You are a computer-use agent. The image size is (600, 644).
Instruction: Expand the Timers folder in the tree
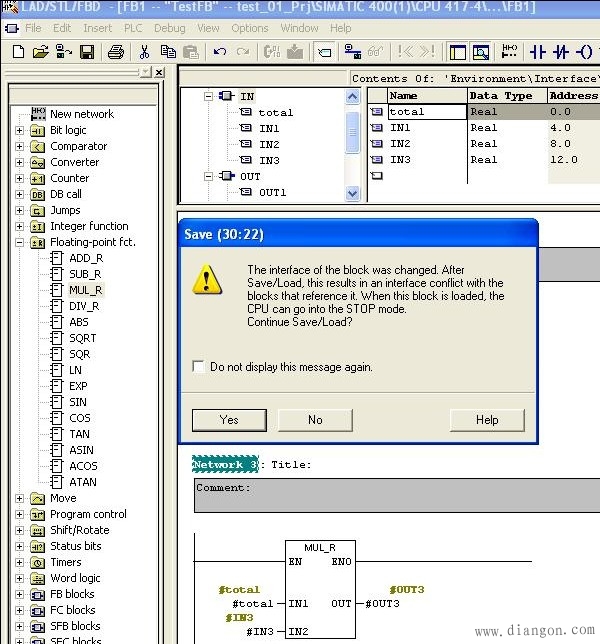[19, 562]
